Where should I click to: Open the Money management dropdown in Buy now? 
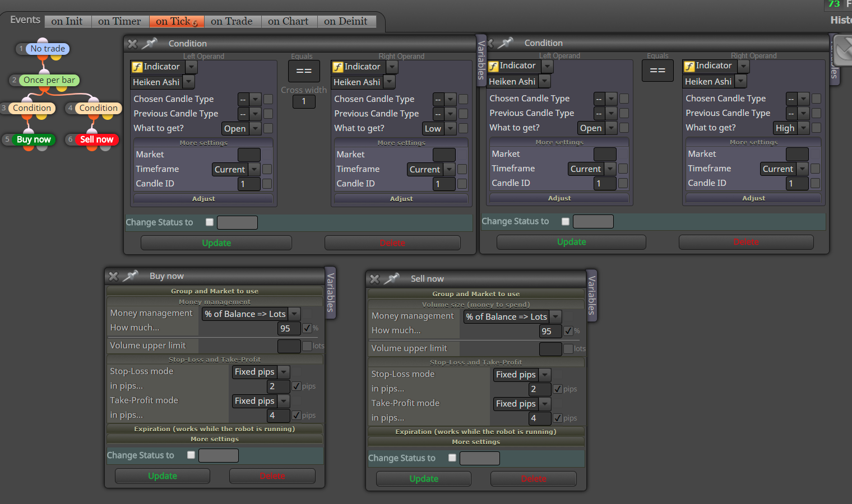click(251, 314)
